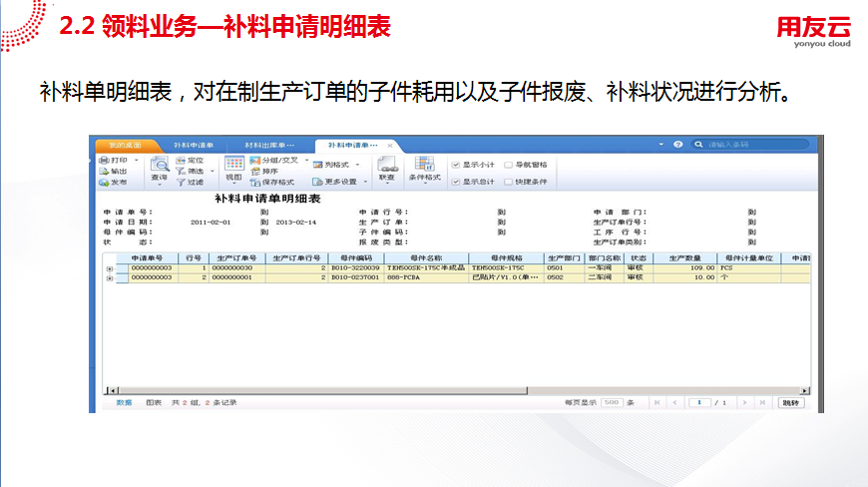Click the horizontal scrollbar thumb

coord(322,391)
